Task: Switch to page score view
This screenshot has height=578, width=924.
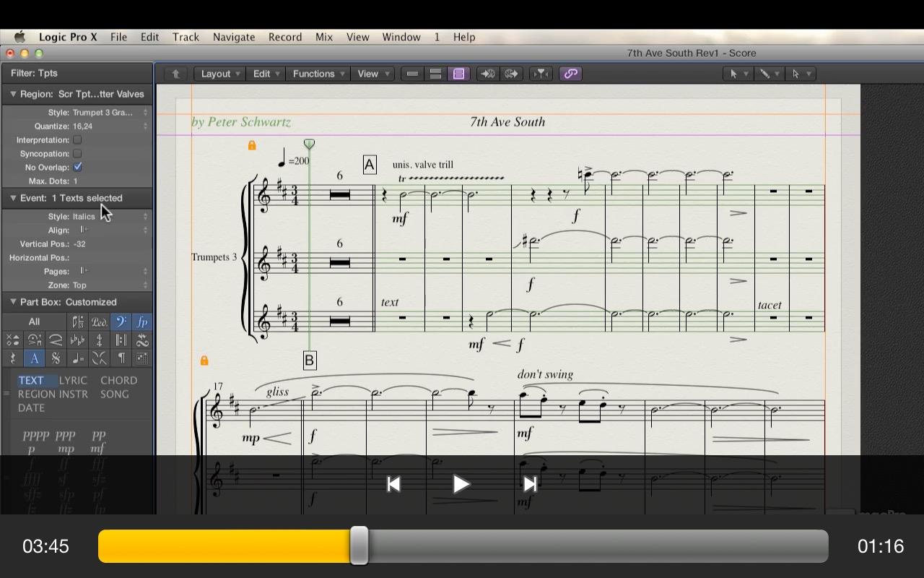Action: click(458, 74)
